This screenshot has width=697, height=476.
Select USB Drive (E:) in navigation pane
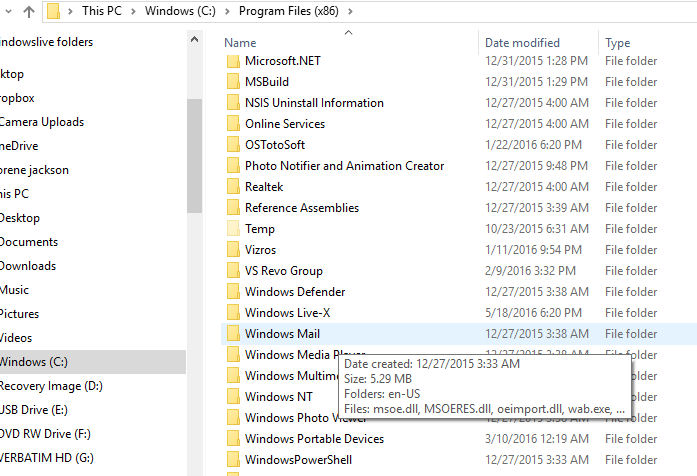pyautogui.click(x=34, y=410)
